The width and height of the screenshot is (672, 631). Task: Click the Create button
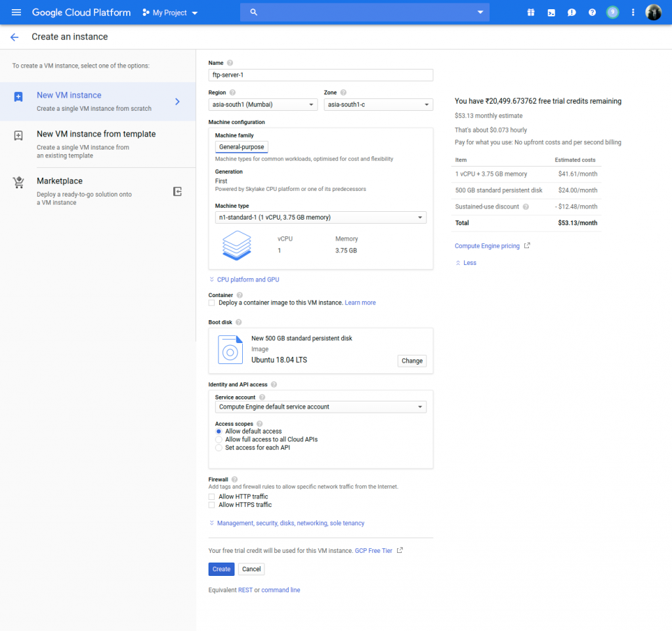pos(222,569)
